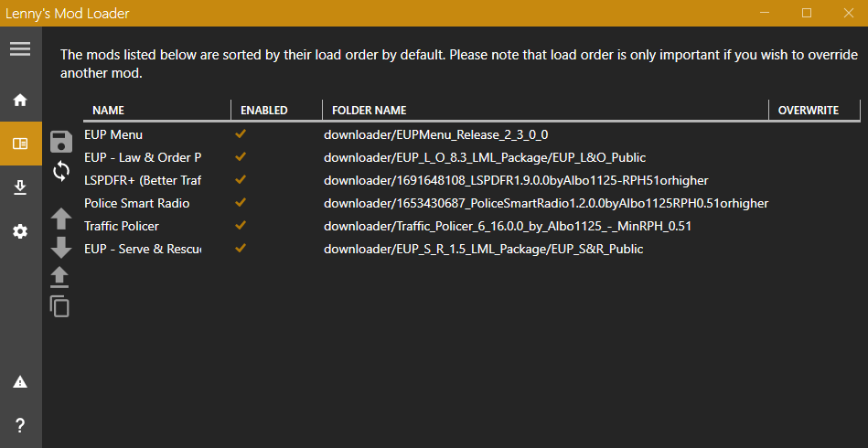Move selected mod down one position
Viewport: 868px width, 448px height.
tap(60, 247)
